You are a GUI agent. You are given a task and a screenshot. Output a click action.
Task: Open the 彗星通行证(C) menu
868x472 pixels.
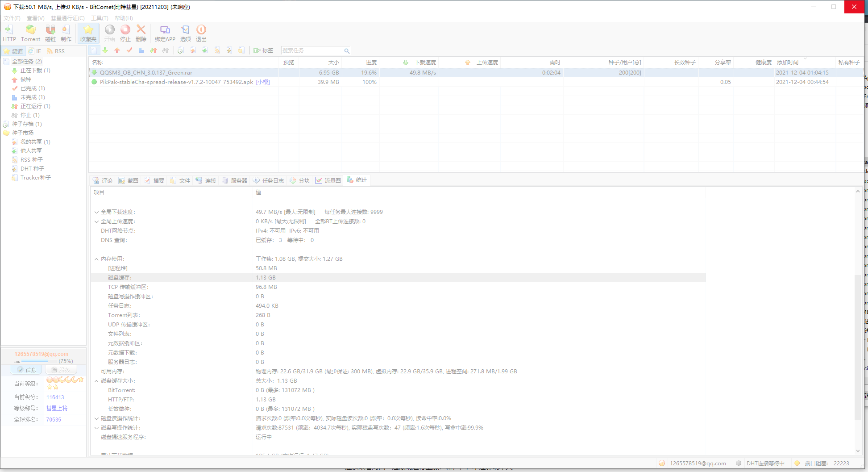pyautogui.click(x=67, y=18)
